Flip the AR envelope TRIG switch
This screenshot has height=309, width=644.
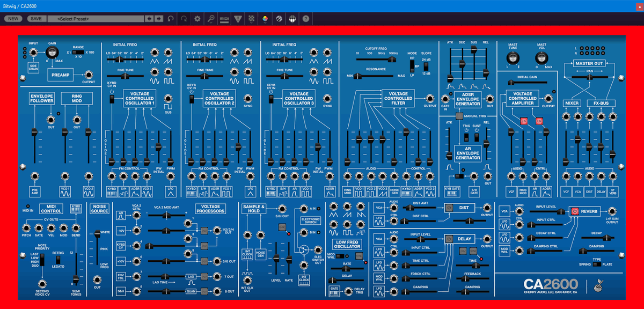(467, 136)
